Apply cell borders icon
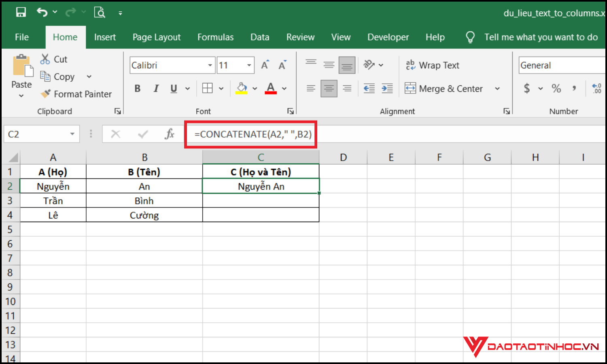This screenshot has width=607, height=364. point(208,88)
